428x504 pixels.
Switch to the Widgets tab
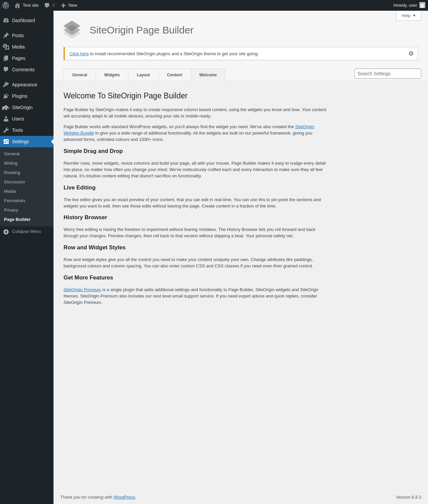point(112,75)
